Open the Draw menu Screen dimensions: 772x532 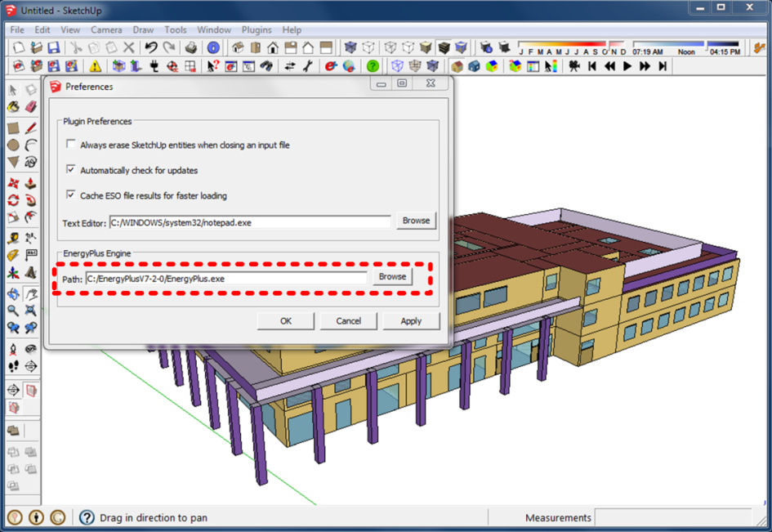pos(143,30)
